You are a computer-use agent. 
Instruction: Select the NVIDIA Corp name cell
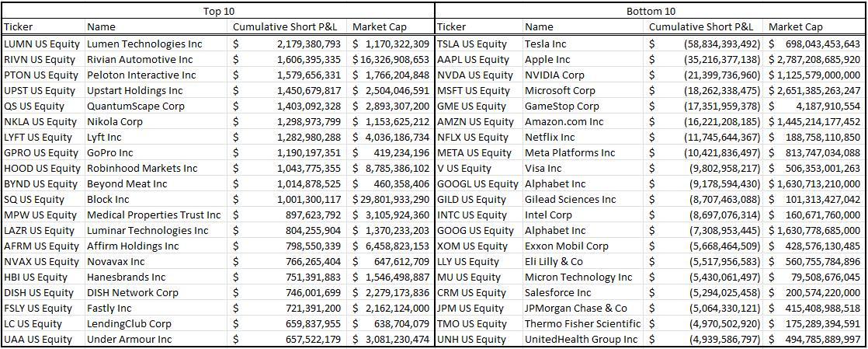point(554,75)
